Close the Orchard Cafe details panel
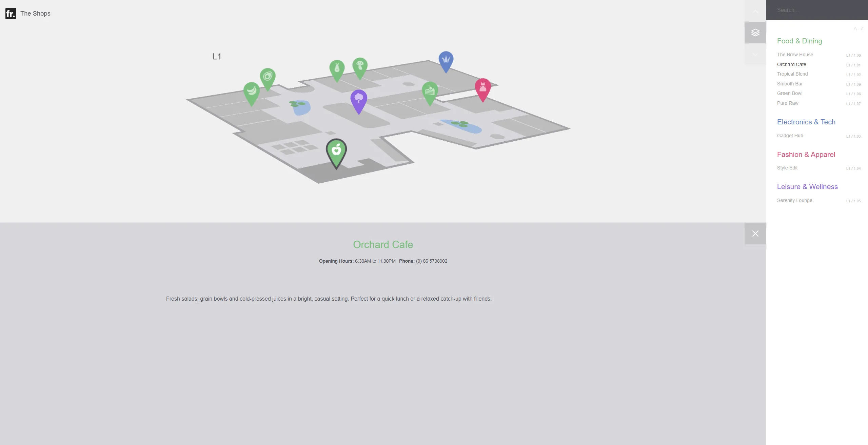This screenshot has width=868, height=445. pyautogui.click(x=755, y=234)
